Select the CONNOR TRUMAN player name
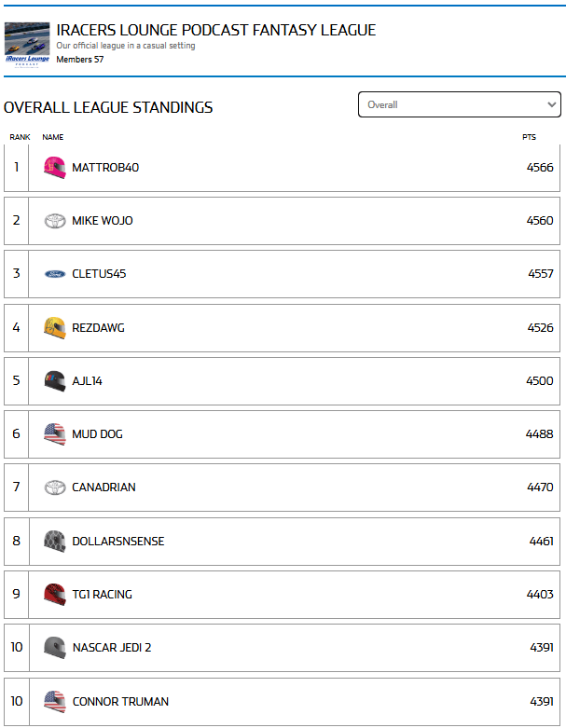Image resolution: width=566 pixels, height=728 pixels. tap(120, 702)
